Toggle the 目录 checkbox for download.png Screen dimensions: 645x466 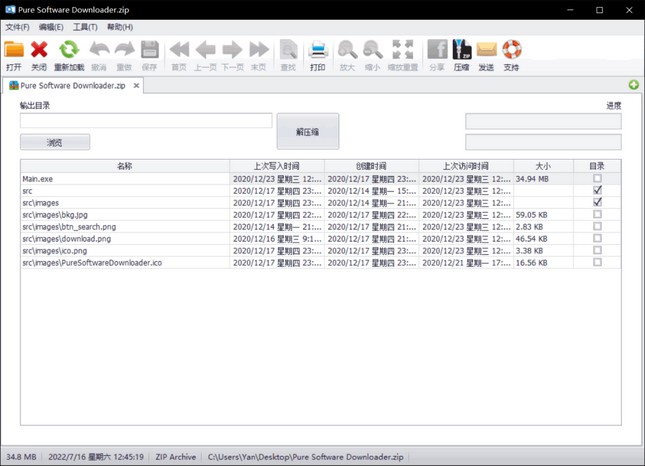597,238
